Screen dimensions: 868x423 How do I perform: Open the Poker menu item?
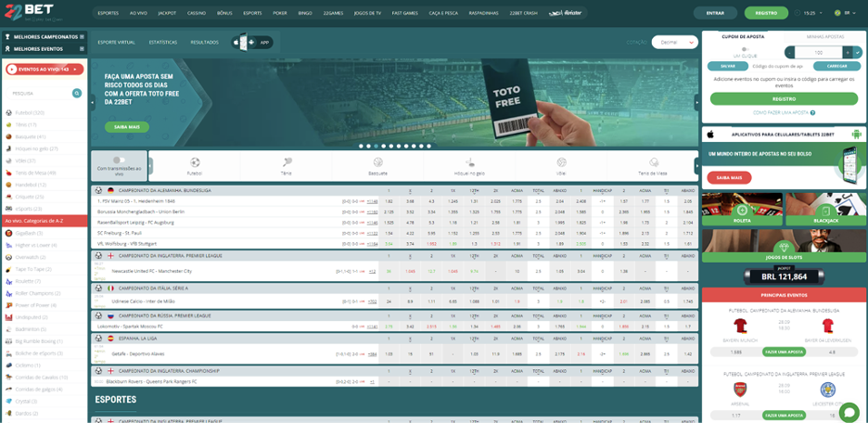(x=280, y=13)
